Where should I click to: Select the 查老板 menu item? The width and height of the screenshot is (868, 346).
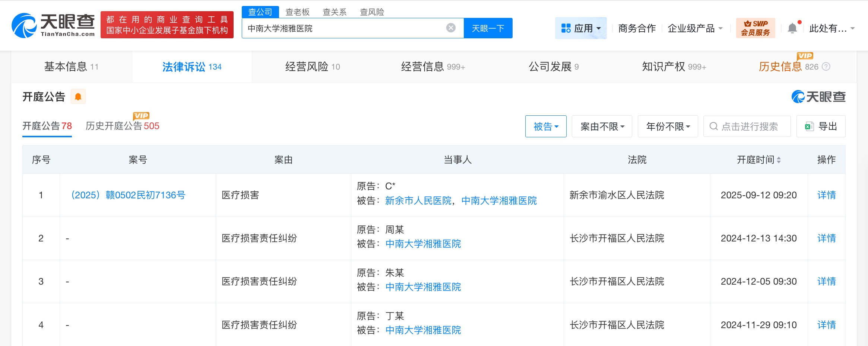tap(297, 12)
